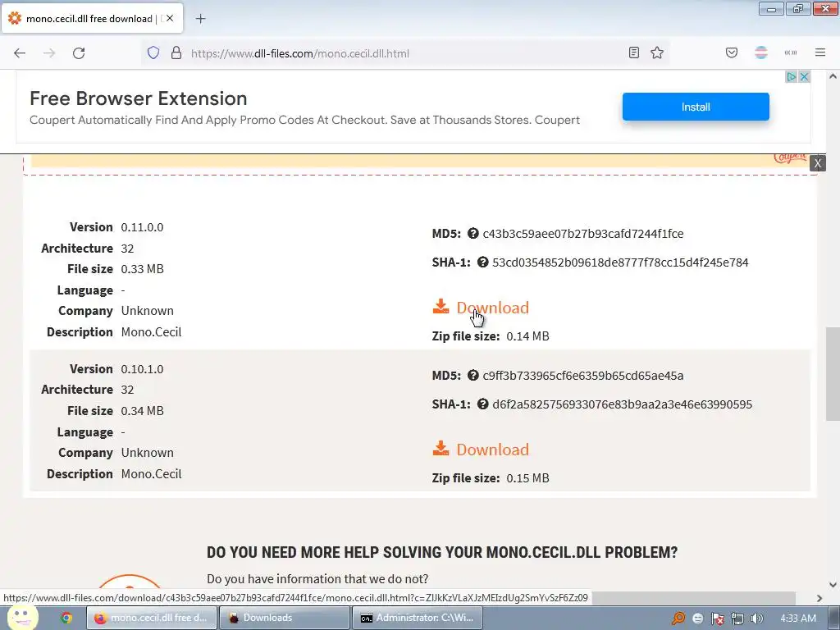
Task: Select file size 0.34 MB text
Action: pos(143,411)
